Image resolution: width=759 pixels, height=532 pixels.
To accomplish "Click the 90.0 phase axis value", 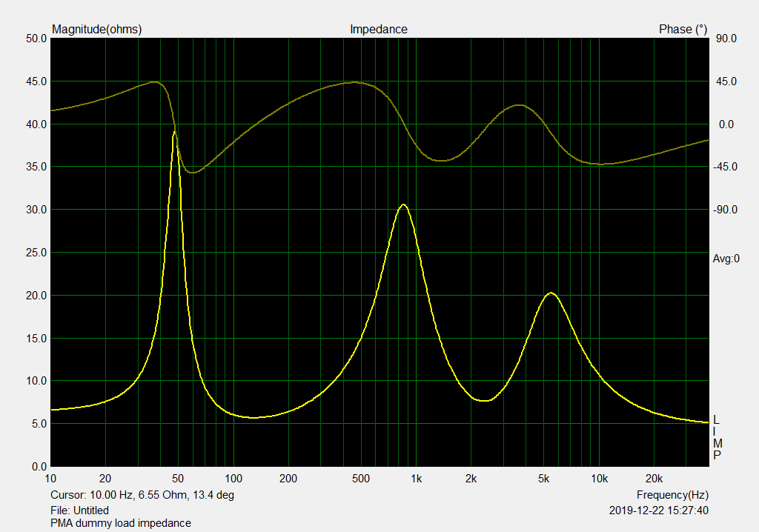I will 726,39.
